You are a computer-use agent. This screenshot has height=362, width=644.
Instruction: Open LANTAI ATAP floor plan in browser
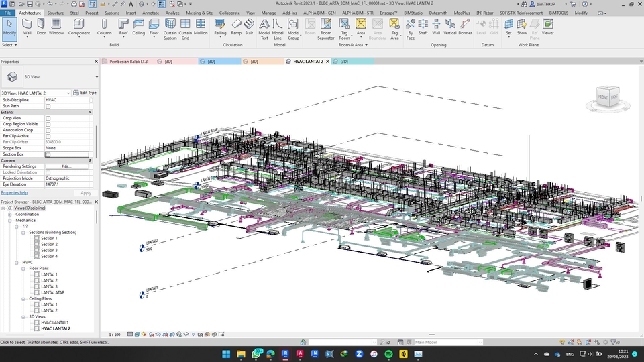pos(54,292)
